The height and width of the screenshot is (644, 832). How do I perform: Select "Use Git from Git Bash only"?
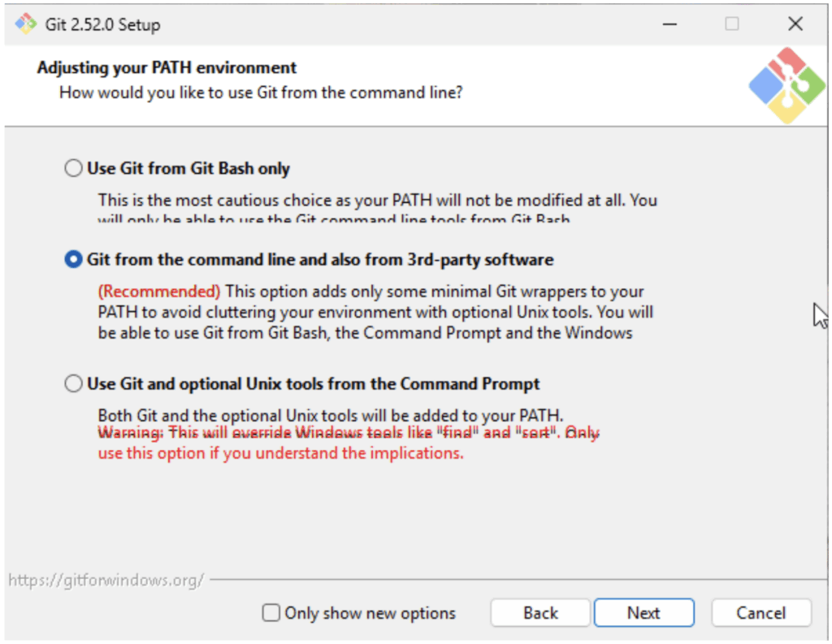pyautogui.click(x=74, y=169)
